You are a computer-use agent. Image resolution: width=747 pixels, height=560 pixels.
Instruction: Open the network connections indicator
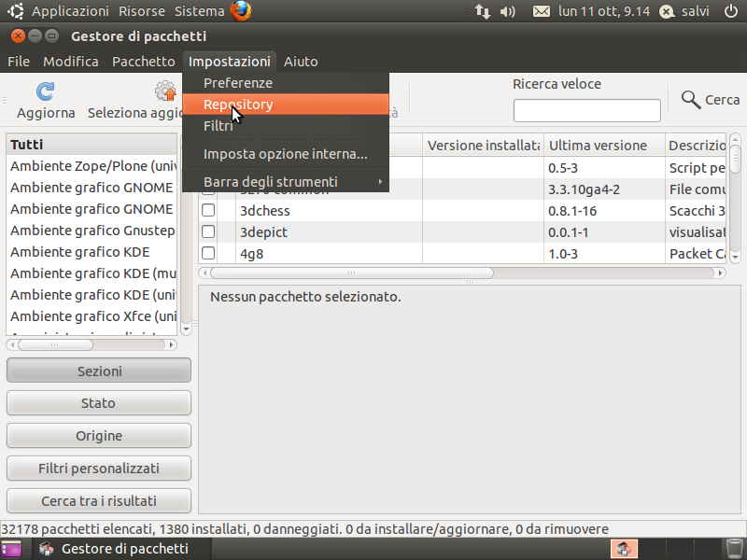482,11
